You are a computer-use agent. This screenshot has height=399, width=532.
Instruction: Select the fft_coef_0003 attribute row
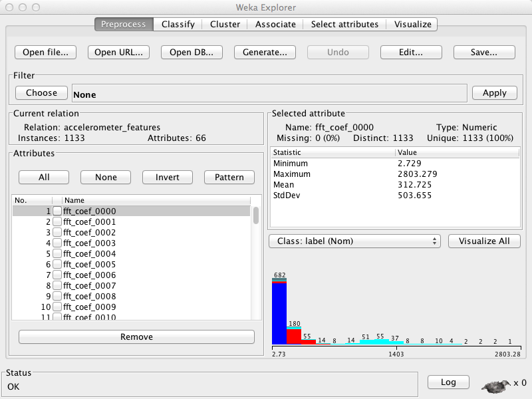tap(132, 243)
